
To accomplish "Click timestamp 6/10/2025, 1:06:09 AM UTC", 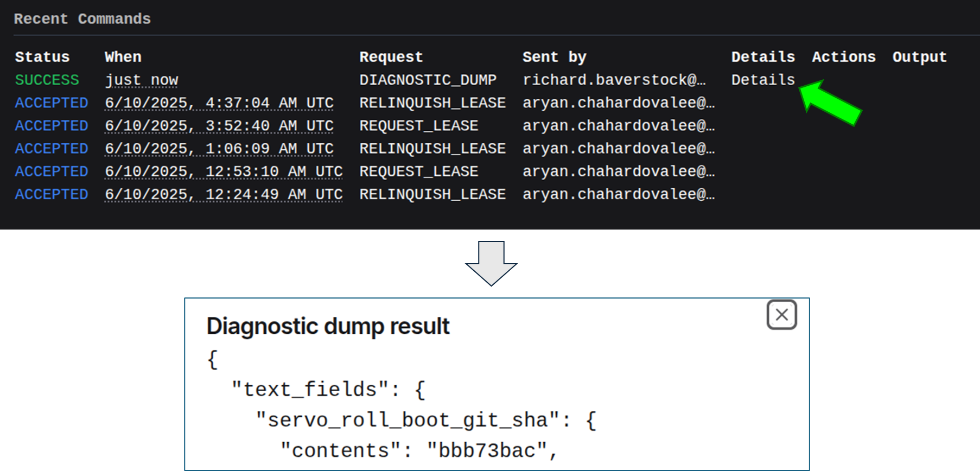I will (x=219, y=148).
